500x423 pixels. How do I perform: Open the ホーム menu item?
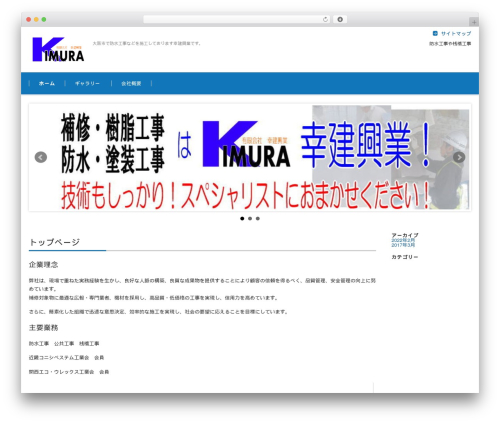47,83
